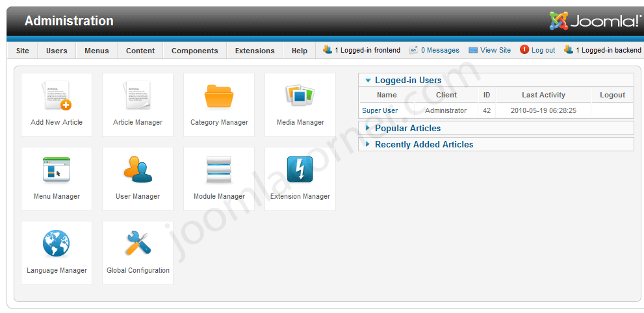Click the Log out link
This screenshot has width=644, height=313.
click(x=543, y=51)
